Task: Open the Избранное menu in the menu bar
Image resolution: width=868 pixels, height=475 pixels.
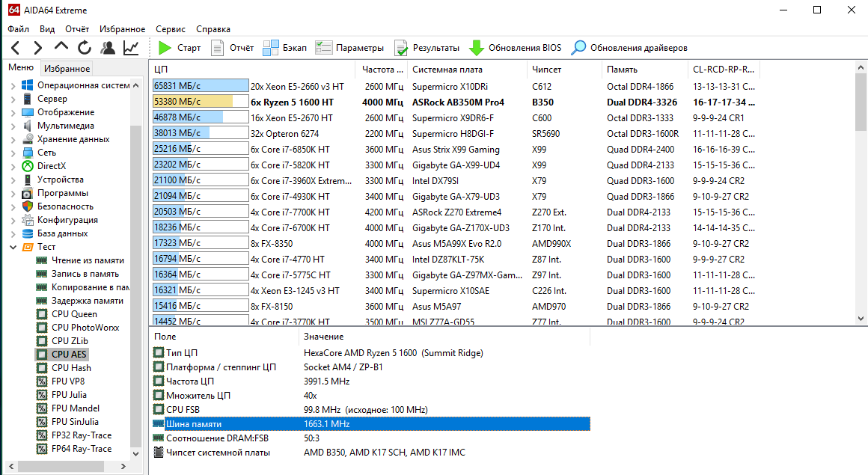Action: pos(122,28)
